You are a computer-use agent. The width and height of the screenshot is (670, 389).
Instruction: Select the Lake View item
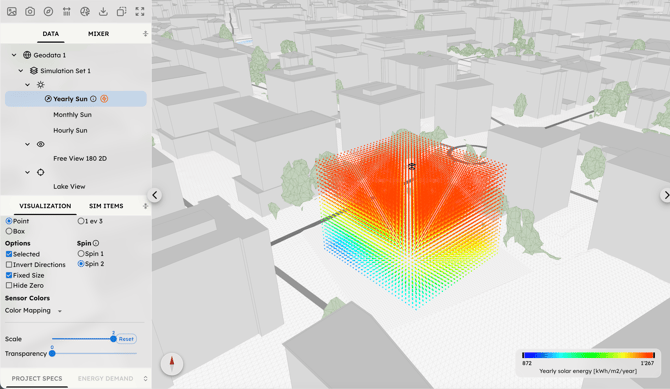point(69,186)
